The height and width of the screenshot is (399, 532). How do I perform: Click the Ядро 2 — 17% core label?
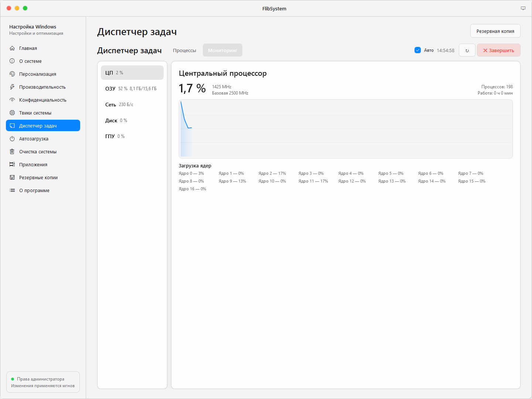(x=272, y=173)
